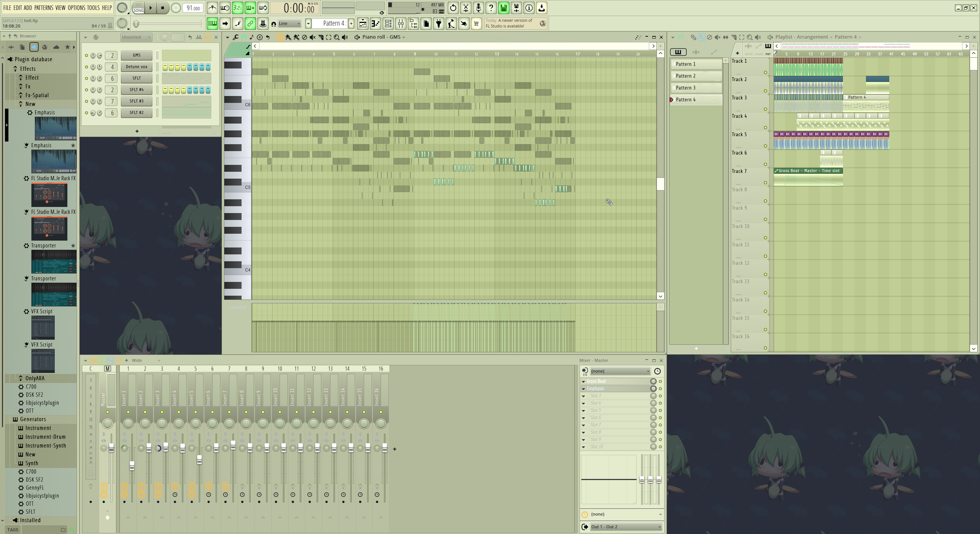Image resolution: width=980 pixels, height=534 pixels.
Task: Open the Out 1 - Out 2 output dropdown
Action: click(x=626, y=527)
